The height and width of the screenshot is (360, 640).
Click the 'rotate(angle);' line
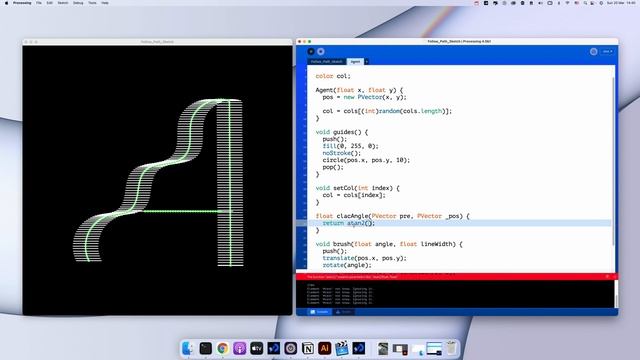pos(347,265)
